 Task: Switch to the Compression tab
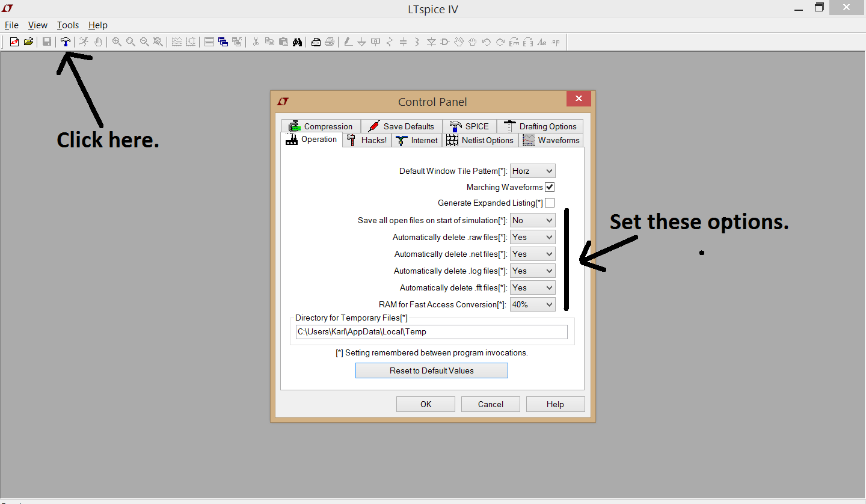321,126
